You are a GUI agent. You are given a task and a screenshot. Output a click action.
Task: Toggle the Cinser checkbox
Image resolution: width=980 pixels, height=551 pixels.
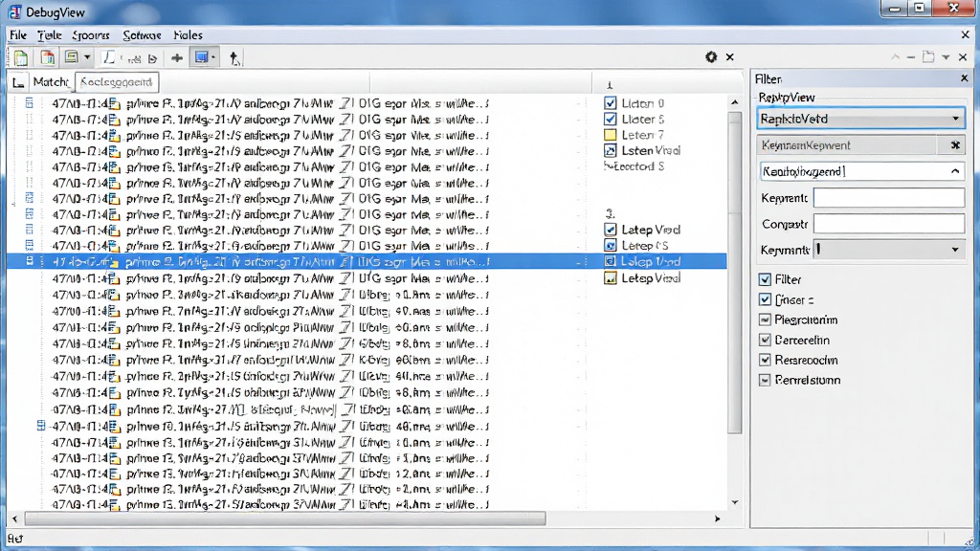coord(765,299)
